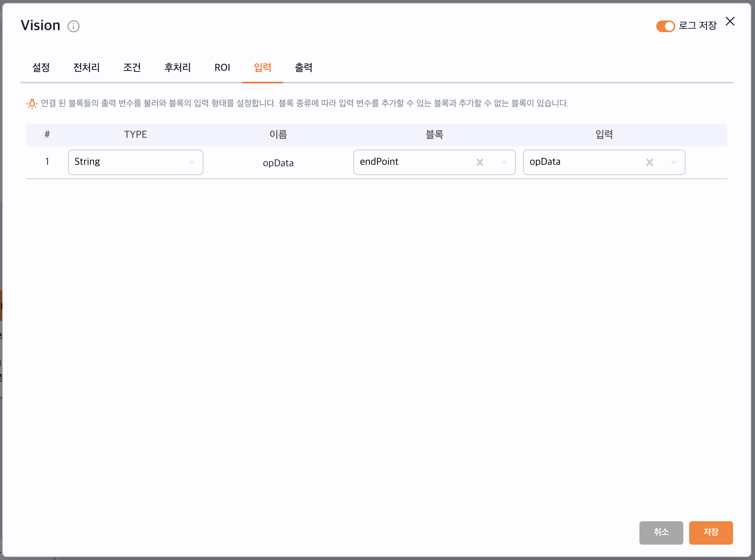Select the 입력 tab
Image resolution: width=755 pixels, height=560 pixels.
(x=263, y=67)
